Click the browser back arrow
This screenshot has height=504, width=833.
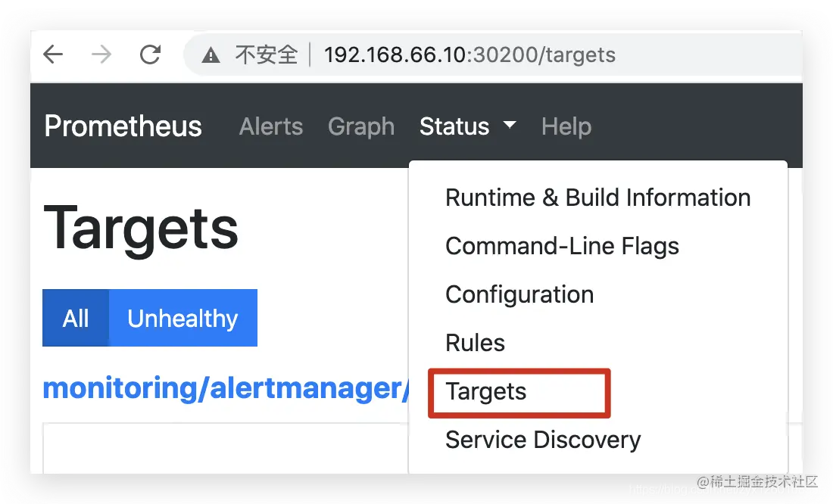coord(53,54)
